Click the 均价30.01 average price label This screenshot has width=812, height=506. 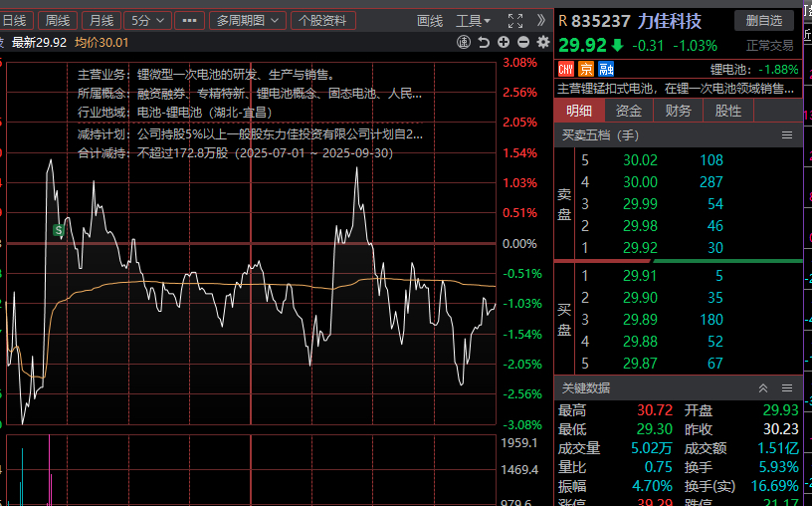(101, 43)
